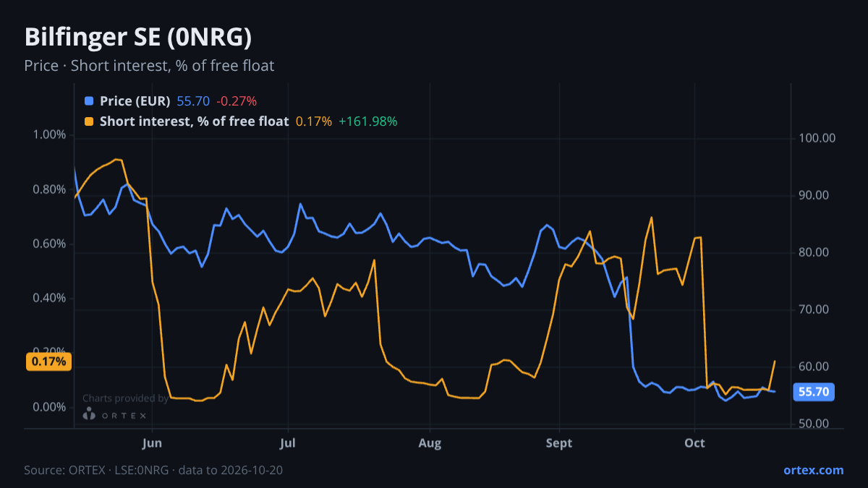Click the +161.98% short interest change
Image resolution: width=868 pixels, height=488 pixels.
(x=367, y=121)
